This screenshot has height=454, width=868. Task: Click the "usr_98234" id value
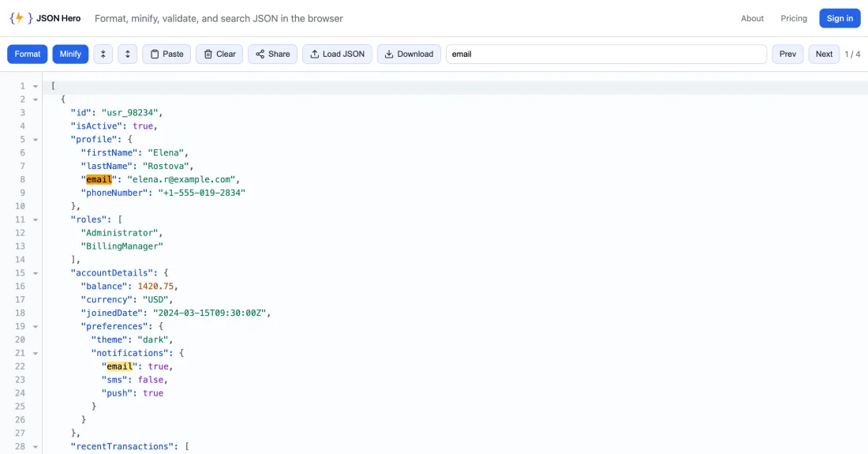tap(130, 112)
